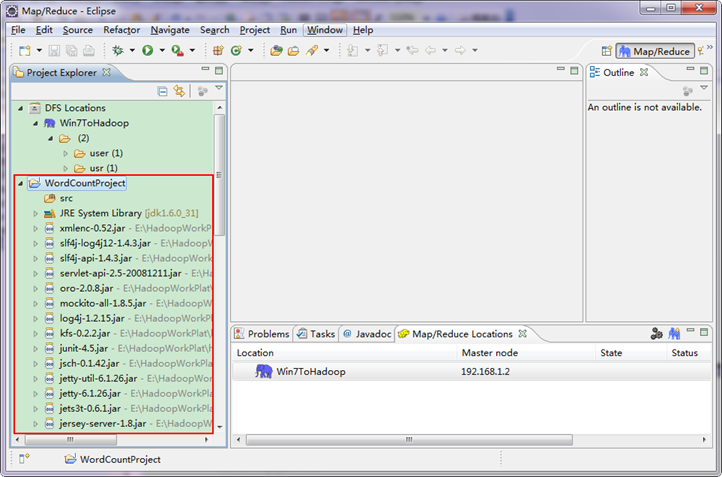
Task: Select Win7ToHadoop row in Locations table
Action: (x=471, y=372)
